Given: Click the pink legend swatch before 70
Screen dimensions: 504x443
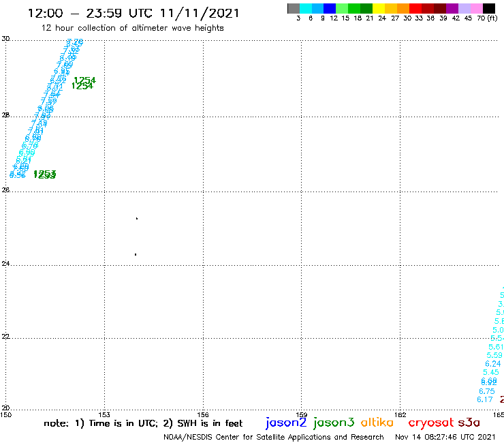Looking at the screenshot, I should [x=476, y=8].
